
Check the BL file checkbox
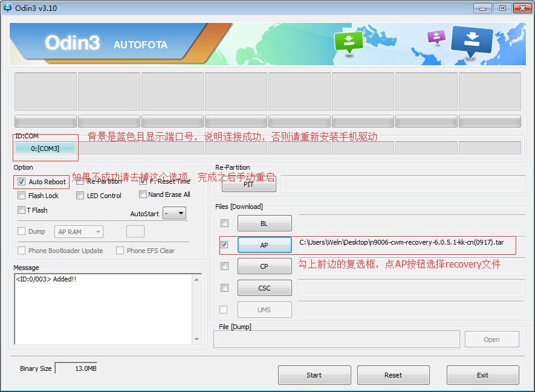point(224,223)
